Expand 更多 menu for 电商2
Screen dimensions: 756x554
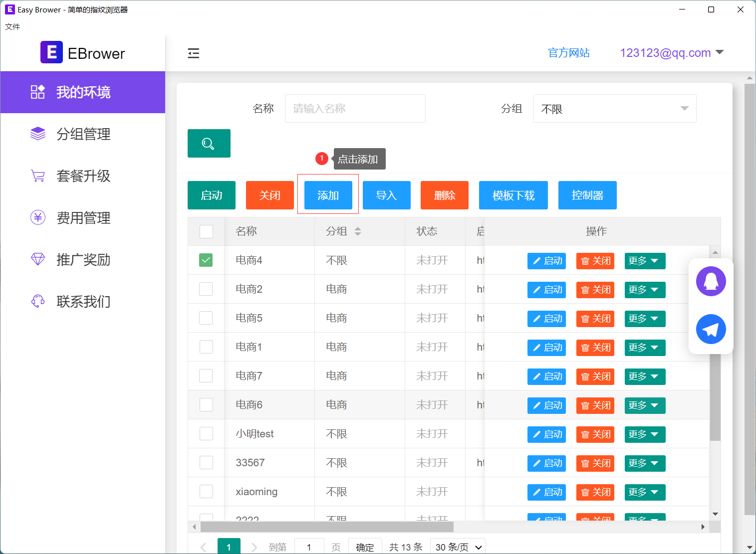pos(645,290)
